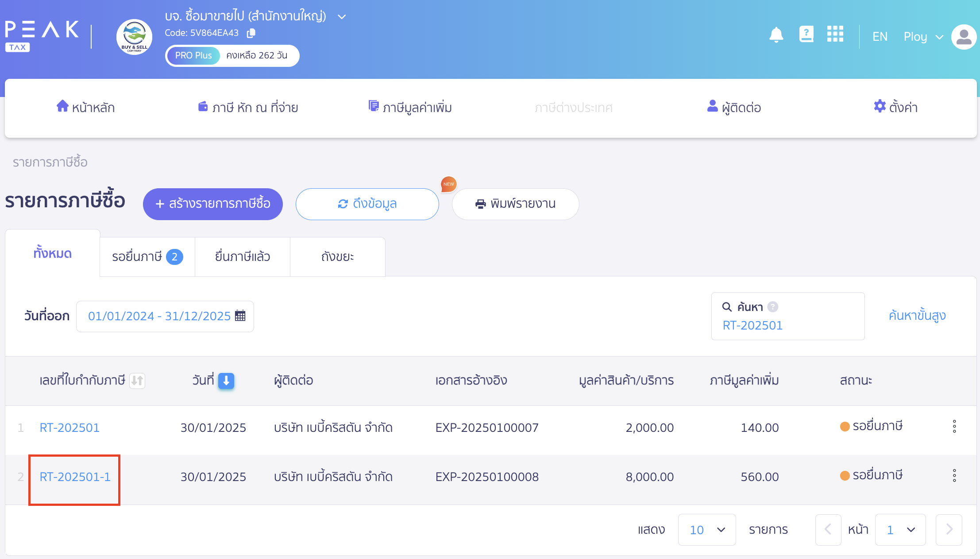Switch interface language with EN toggle

(880, 36)
